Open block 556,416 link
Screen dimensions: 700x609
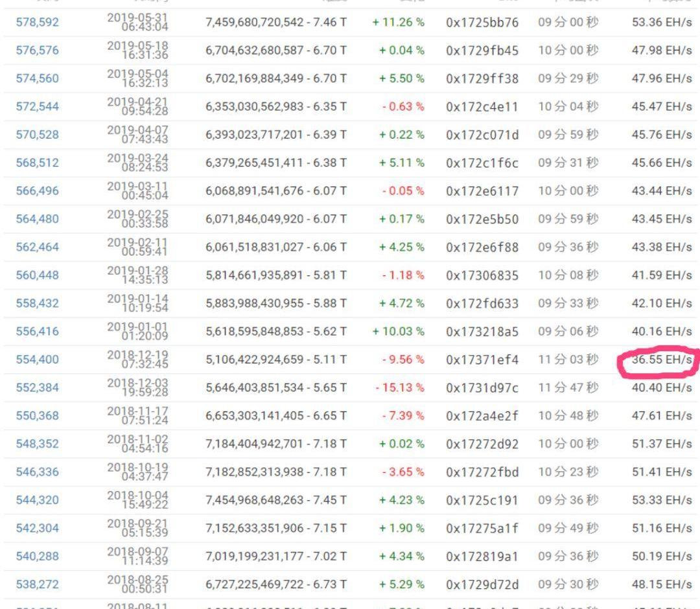click(x=37, y=331)
